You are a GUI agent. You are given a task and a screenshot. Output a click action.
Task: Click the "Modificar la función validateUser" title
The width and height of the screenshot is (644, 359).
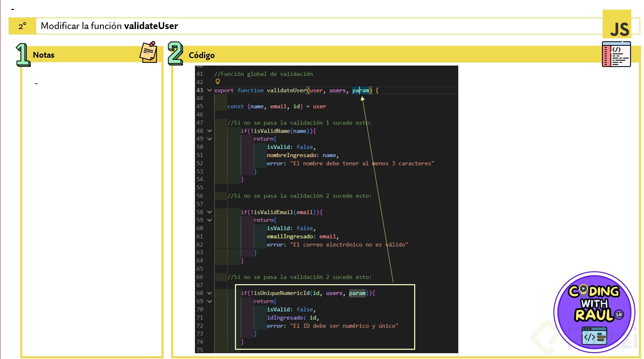point(109,26)
